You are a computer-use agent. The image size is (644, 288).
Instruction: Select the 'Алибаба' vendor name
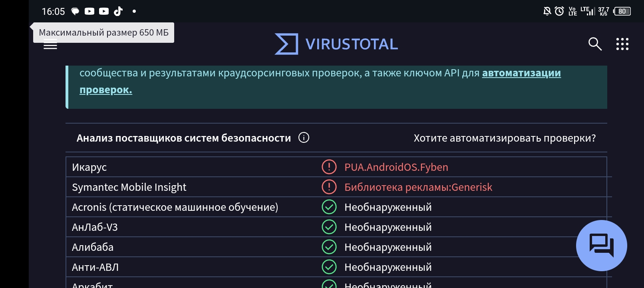93,247
